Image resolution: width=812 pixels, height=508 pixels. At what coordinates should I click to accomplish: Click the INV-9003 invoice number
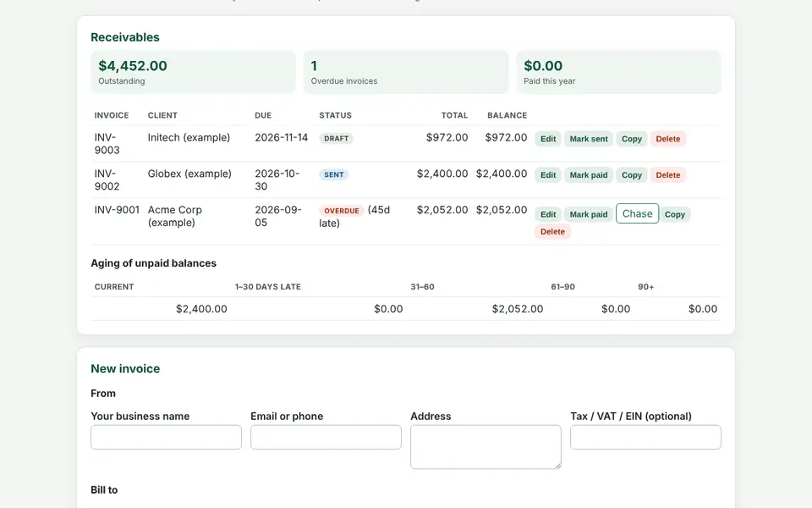point(107,144)
